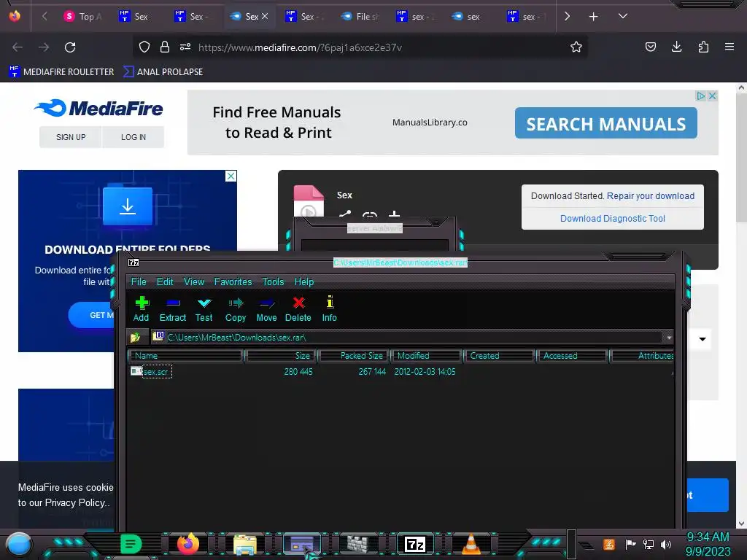Sort by the Accessed column header
This screenshot has height=560, width=747.
[x=572, y=356]
